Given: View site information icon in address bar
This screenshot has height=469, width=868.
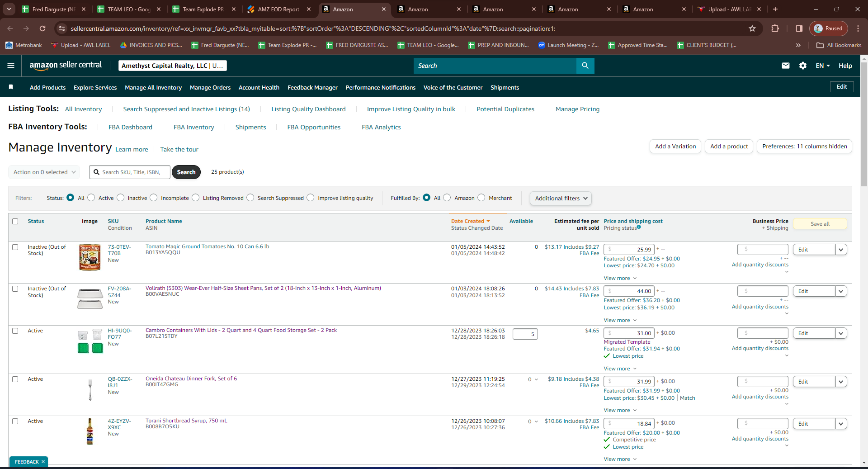Looking at the screenshot, I should pos(62,28).
